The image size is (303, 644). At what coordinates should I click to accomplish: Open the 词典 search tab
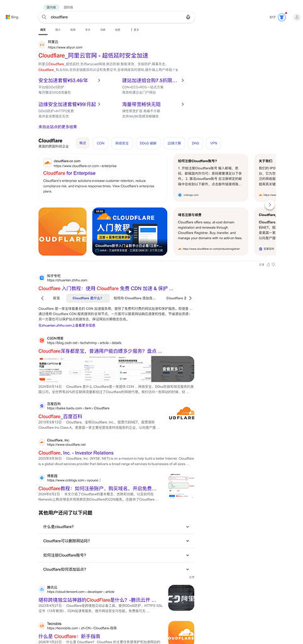pyautogui.click(x=102, y=30)
